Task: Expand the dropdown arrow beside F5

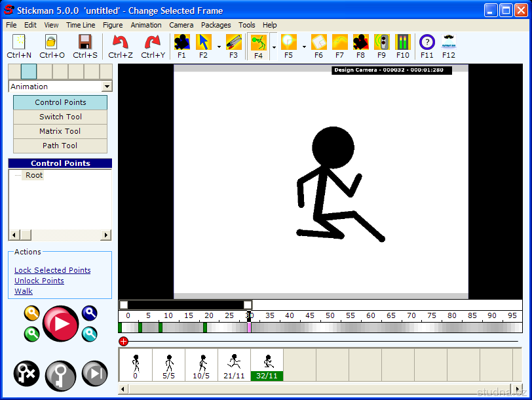Action: [x=304, y=47]
